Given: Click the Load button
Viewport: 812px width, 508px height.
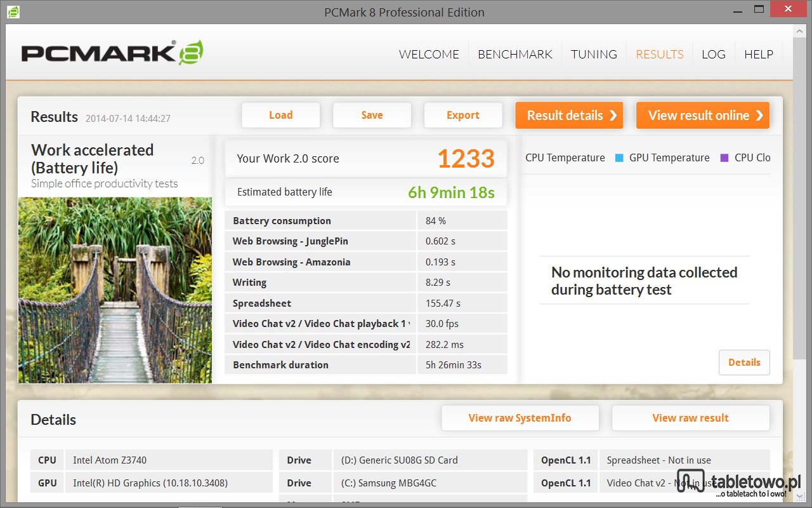Looking at the screenshot, I should (x=280, y=115).
